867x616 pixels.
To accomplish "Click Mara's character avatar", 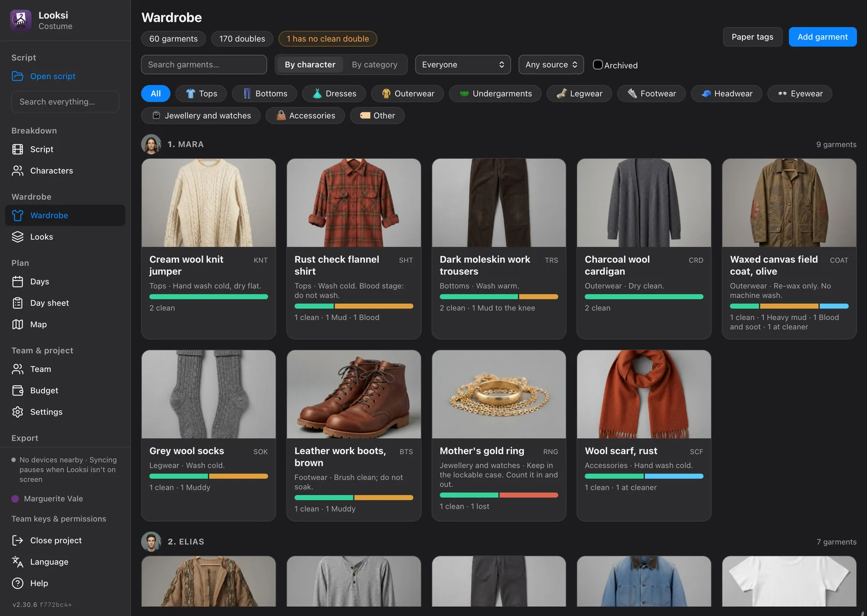I will 151,144.
